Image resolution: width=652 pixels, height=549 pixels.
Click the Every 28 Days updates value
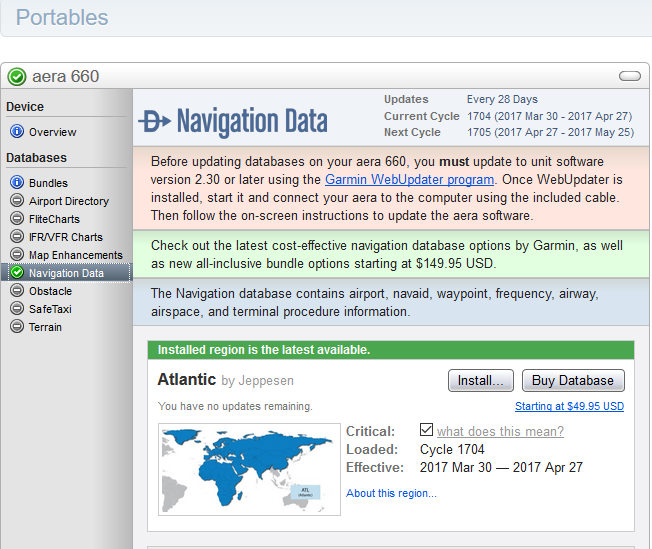(x=502, y=99)
